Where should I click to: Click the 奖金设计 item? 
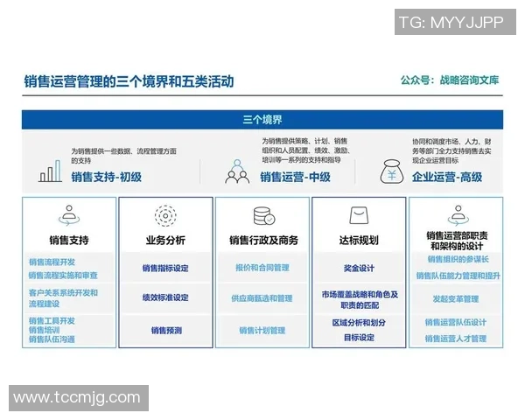[359, 268]
